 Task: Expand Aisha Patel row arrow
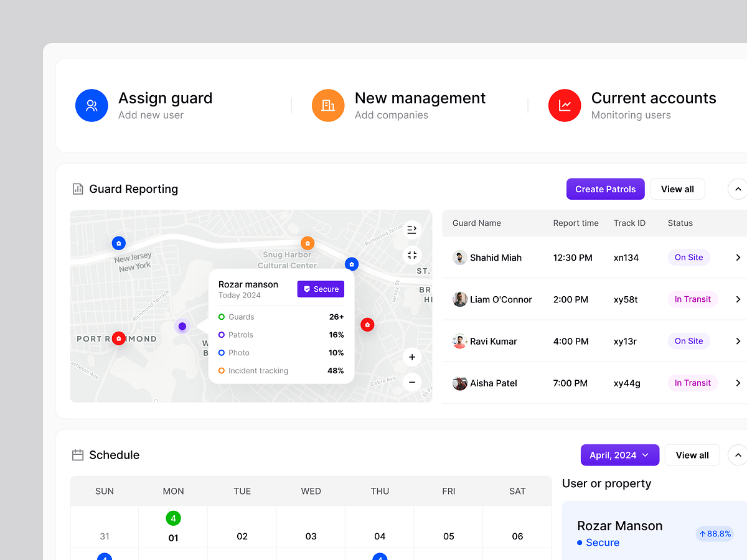pos(738,383)
